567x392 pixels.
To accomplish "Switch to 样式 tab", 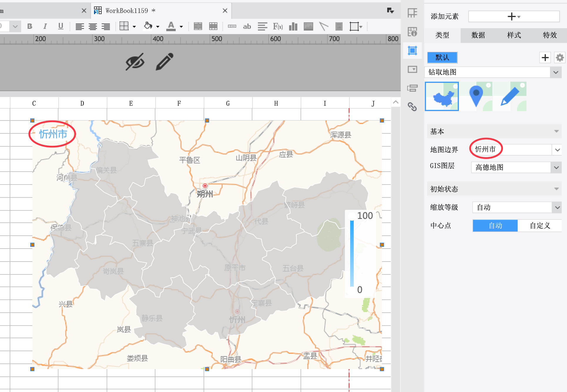I will (514, 35).
